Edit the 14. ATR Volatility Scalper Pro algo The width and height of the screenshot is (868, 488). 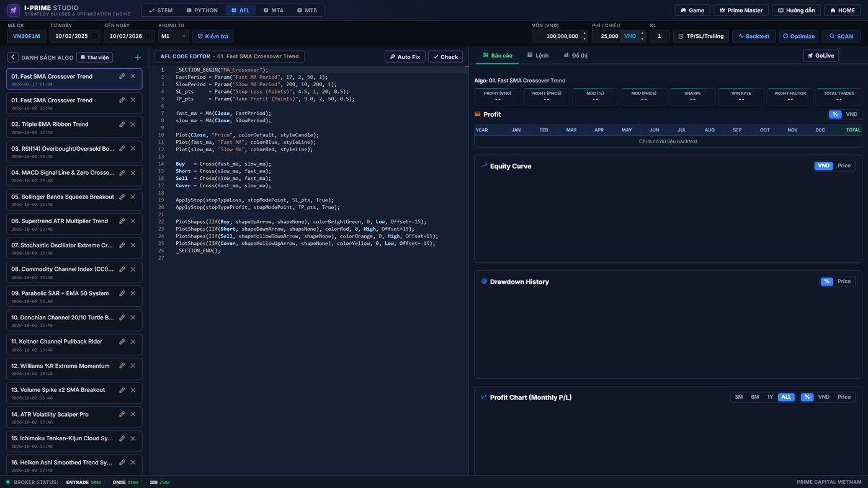pyautogui.click(x=122, y=414)
